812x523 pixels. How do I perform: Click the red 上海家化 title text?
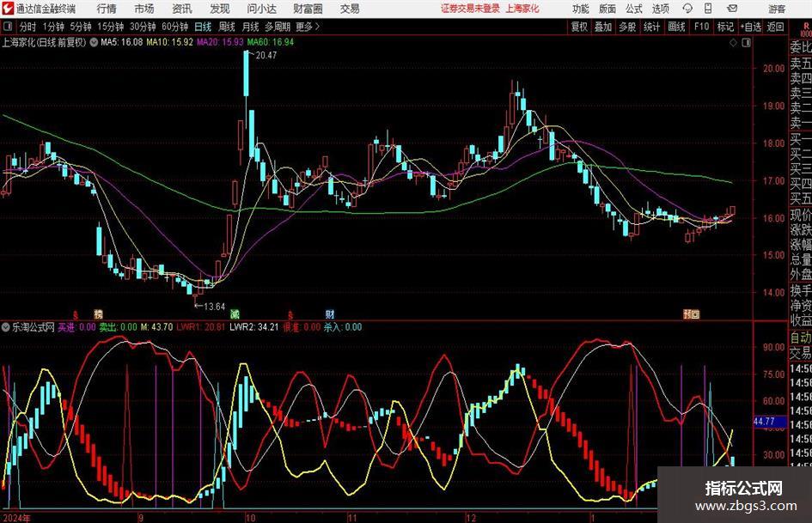(x=522, y=9)
